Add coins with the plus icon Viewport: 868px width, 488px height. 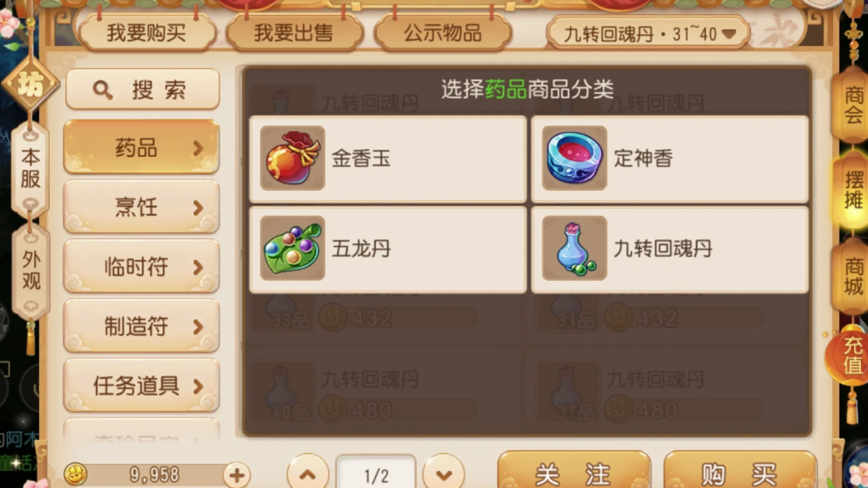point(237,475)
